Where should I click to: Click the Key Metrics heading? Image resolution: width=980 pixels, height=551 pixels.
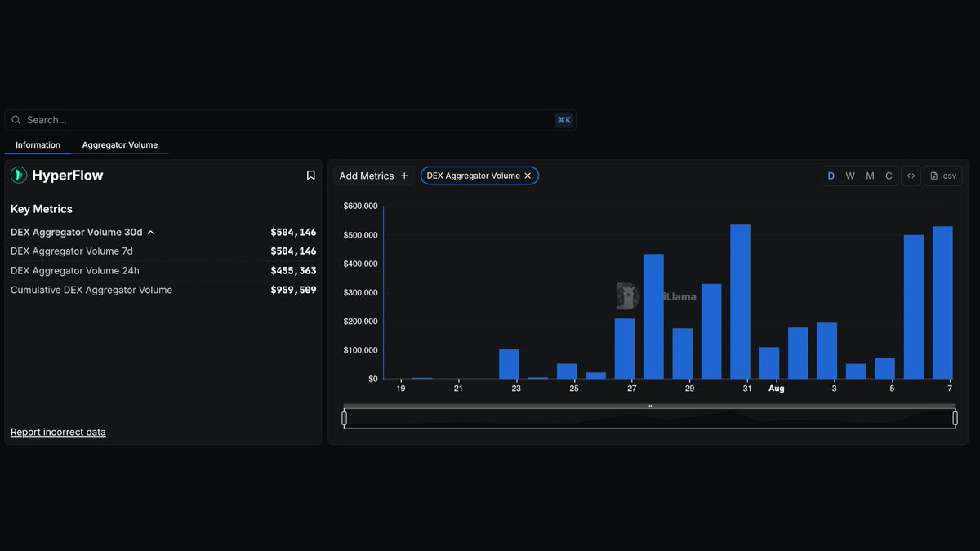(42, 209)
